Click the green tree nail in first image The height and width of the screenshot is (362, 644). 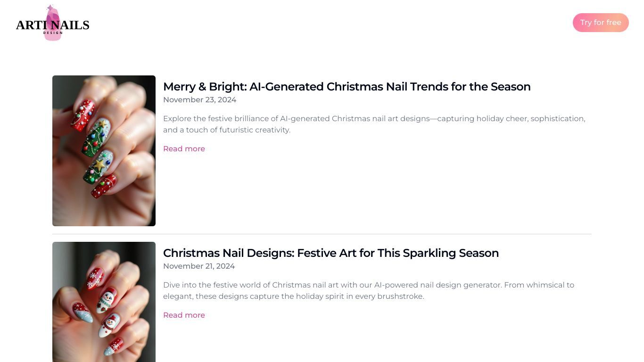pyautogui.click(x=97, y=138)
